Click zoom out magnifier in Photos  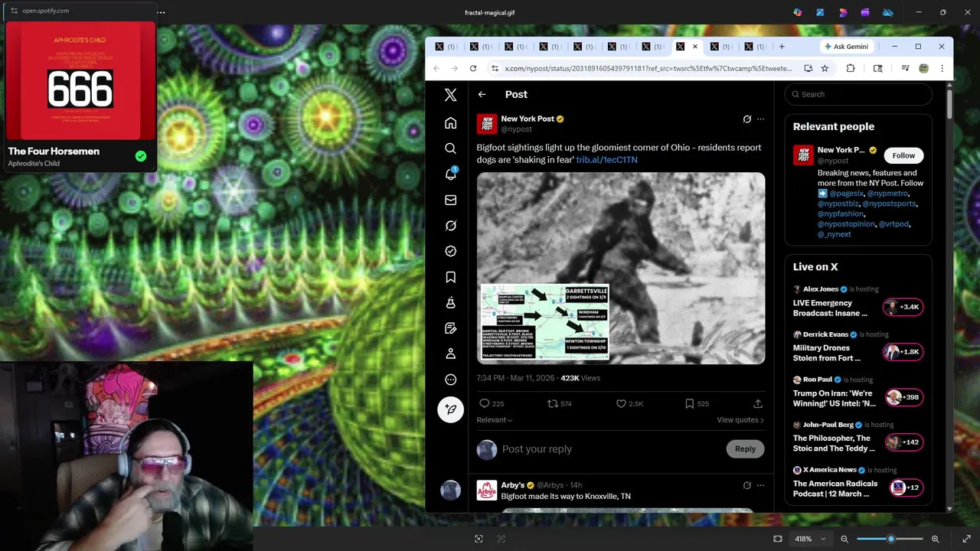tap(844, 539)
